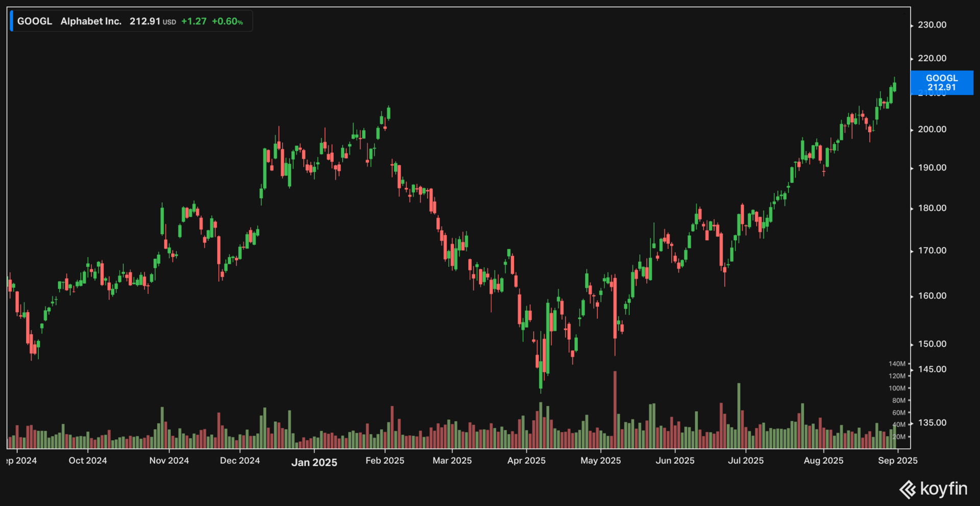The height and width of the screenshot is (506, 980).
Task: Click the Jul 2025 date label
Action: (x=746, y=461)
